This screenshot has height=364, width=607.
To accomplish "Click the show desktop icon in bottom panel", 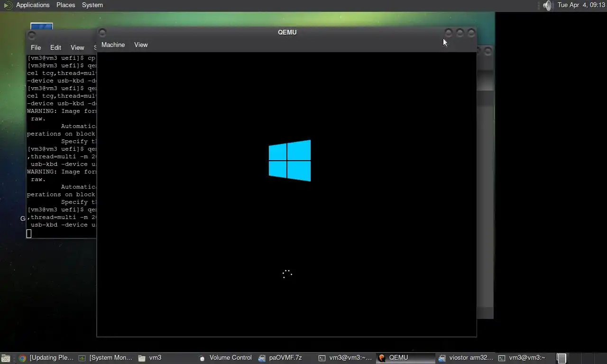I will 5,358.
